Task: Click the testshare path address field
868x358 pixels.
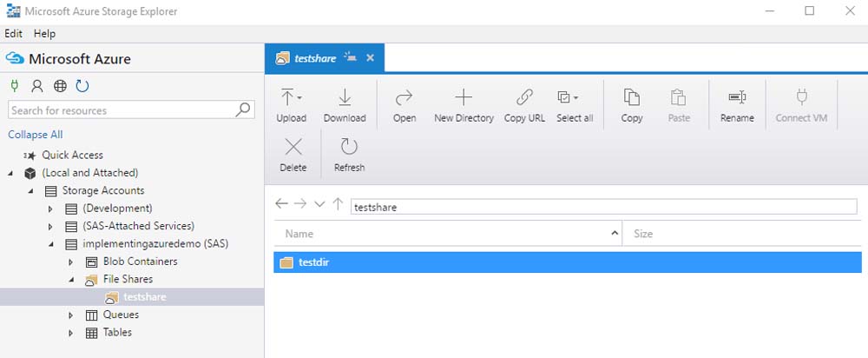Action: point(604,207)
